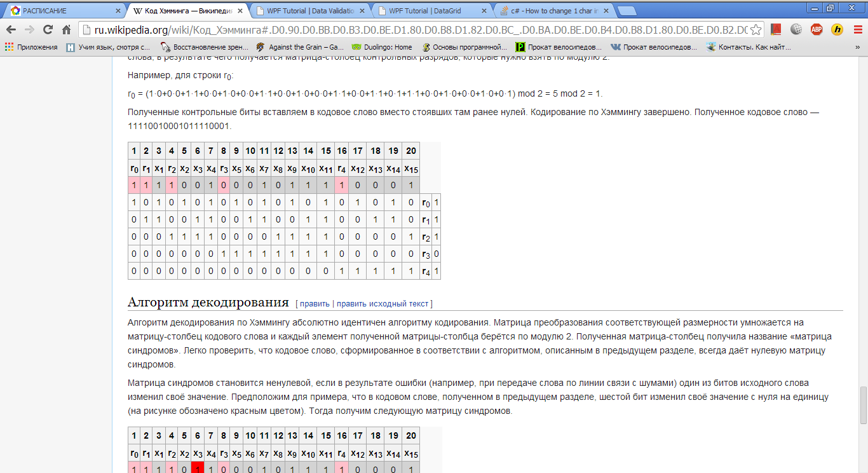Click the 'x15' header cell in the upper table

411,168
